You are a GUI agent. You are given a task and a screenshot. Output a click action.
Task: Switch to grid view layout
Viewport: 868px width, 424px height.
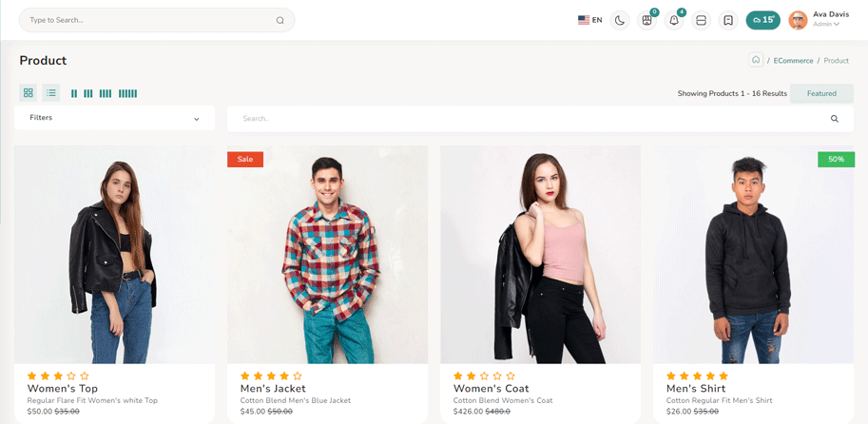[29, 93]
